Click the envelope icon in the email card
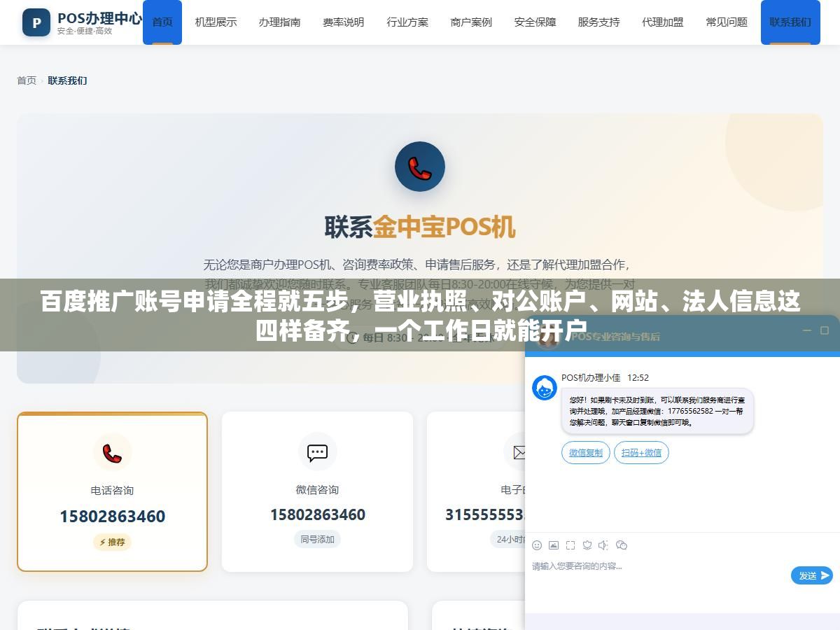840x630 pixels. [519, 452]
